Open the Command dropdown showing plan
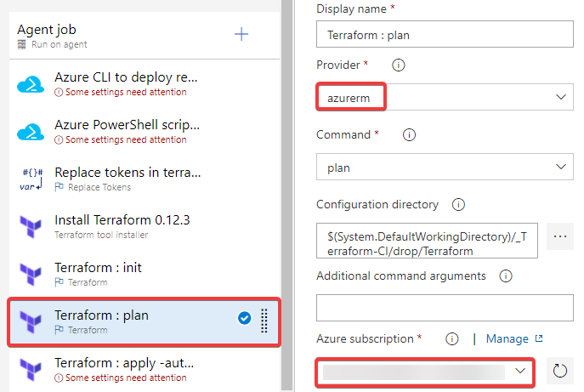This screenshot has height=392, width=584. pos(445,167)
